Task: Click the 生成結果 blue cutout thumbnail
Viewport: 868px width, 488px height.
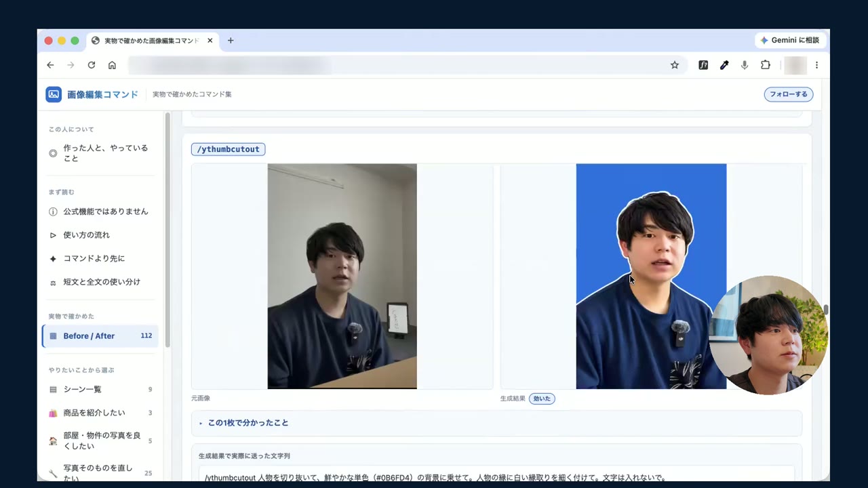Action: (x=651, y=276)
